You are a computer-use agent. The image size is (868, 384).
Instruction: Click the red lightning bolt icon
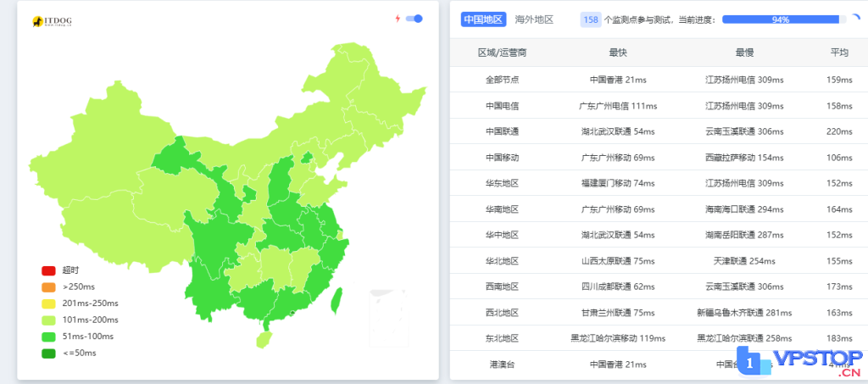(x=398, y=19)
